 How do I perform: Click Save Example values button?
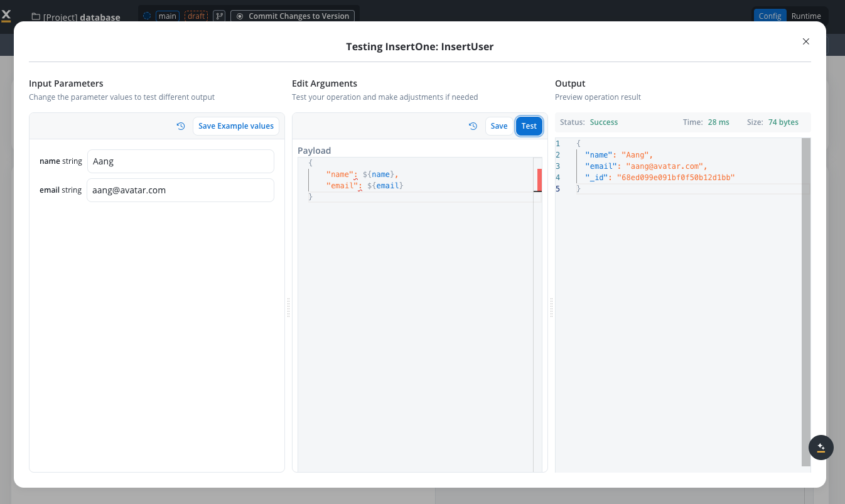[x=236, y=126]
